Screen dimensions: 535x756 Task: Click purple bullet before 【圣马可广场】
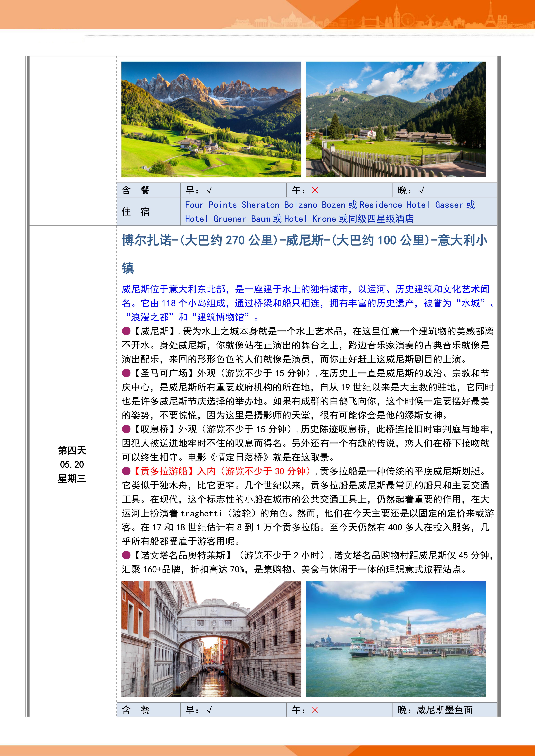click(126, 373)
